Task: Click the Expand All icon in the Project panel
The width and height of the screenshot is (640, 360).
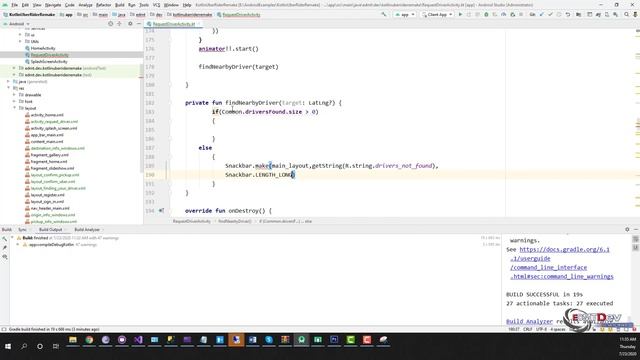Action: point(120,24)
